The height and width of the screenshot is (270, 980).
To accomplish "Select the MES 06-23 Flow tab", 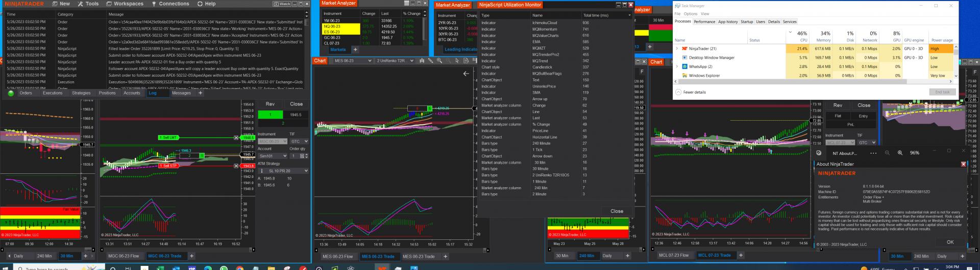I will [337, 256].
